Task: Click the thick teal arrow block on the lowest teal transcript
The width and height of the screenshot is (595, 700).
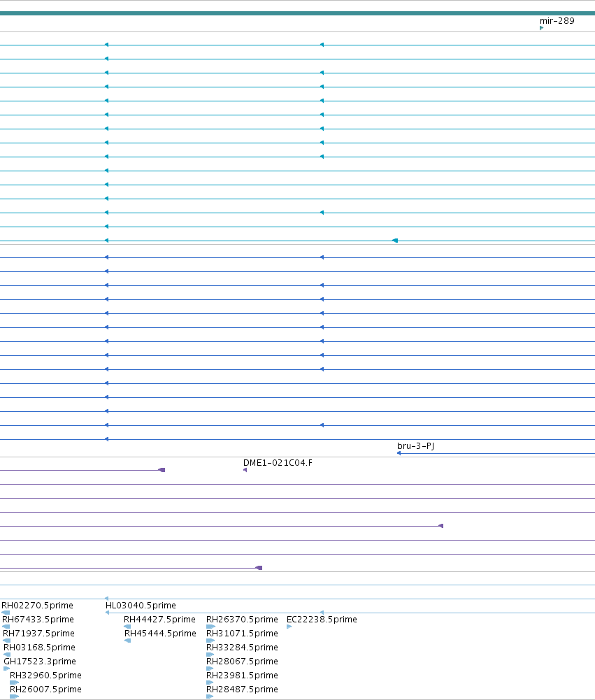Action: tap(395, 241)
